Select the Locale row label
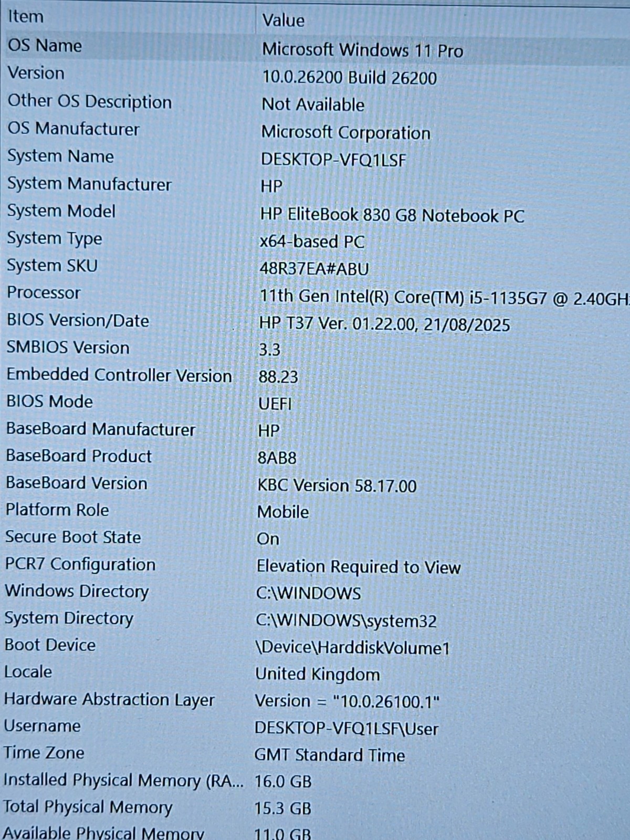Screen dimensions: 630x840 tap(28, 672)
